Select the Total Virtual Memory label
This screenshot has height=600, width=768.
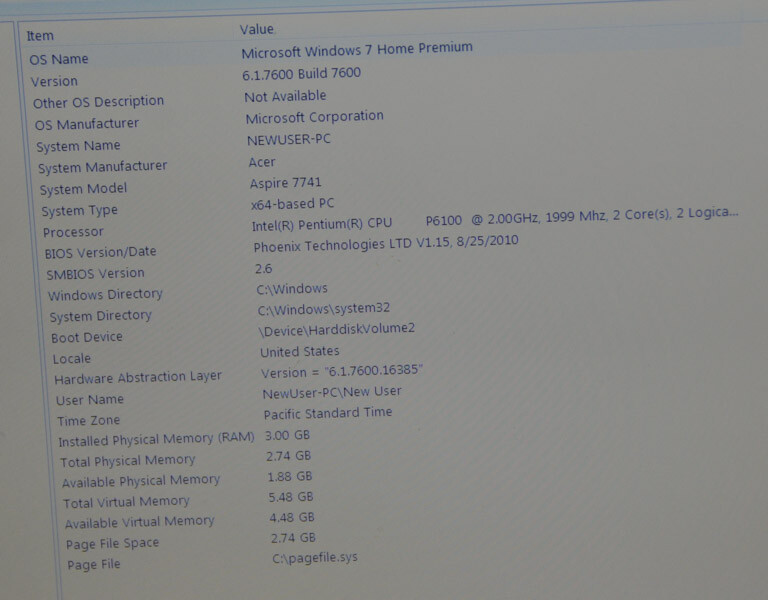[126, 502]
